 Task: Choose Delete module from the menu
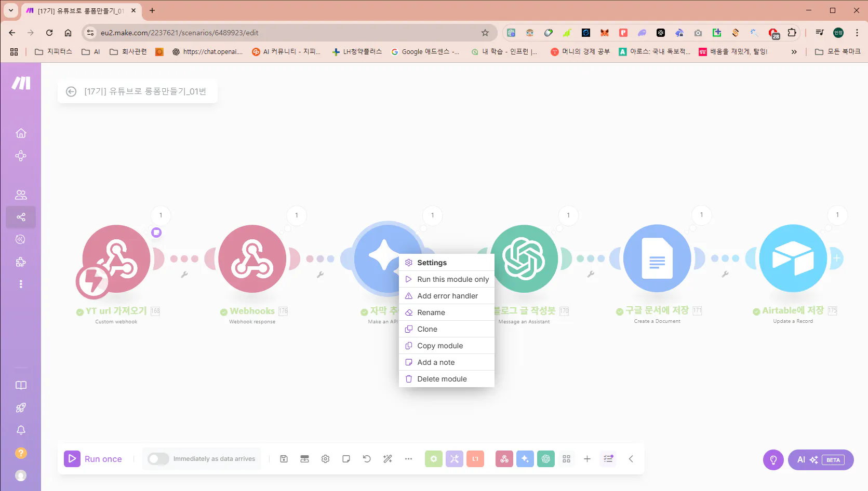pyautogui.click(x=446, y=379)
